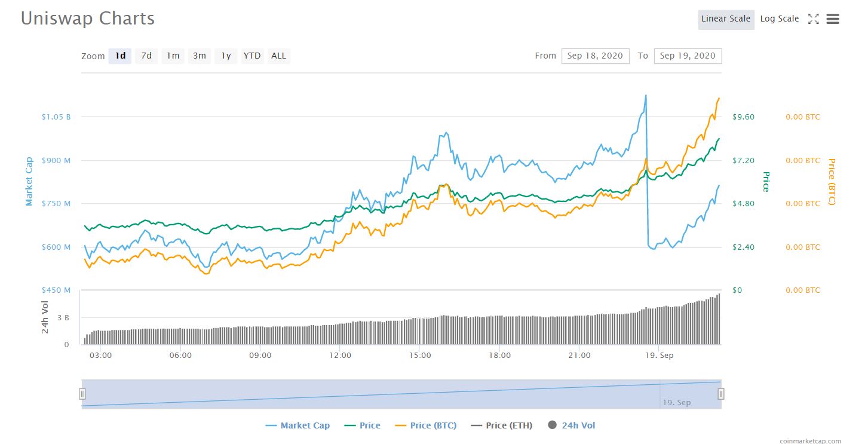The width and height of the screenshot is (868, 444).
Task: Click the 03:00 time axis label
Action: tap(100, 355)
